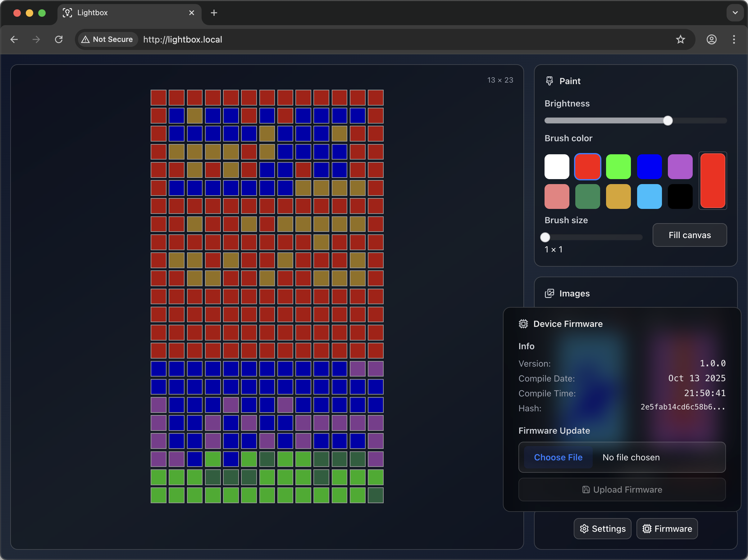Reload the Lightbox page
The width and height of the screenshot is (748, 560).
tap(59, 39)
